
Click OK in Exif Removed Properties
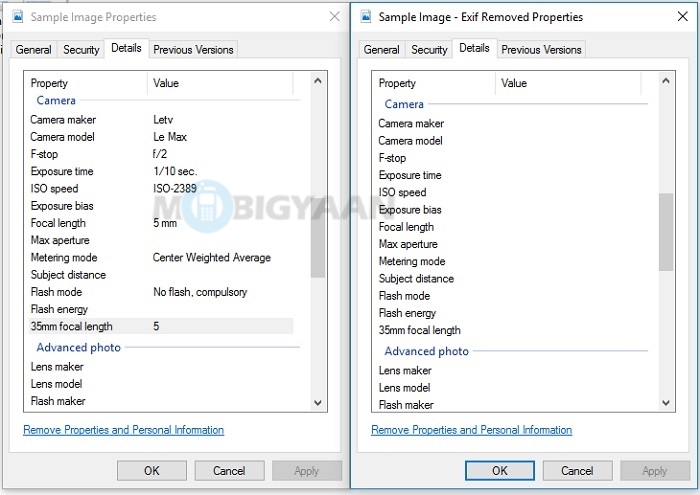pos(500,471)
